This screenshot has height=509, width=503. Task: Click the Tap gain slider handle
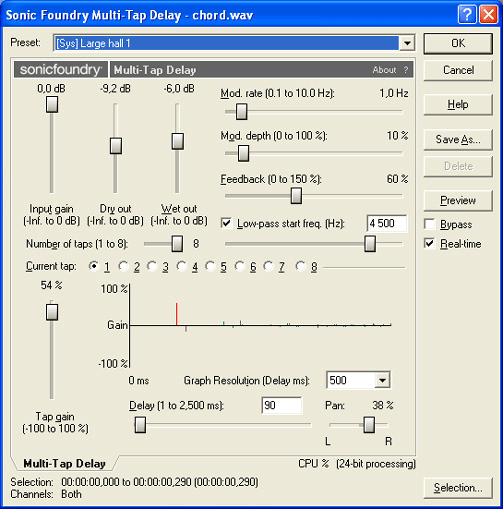[52, 312]
